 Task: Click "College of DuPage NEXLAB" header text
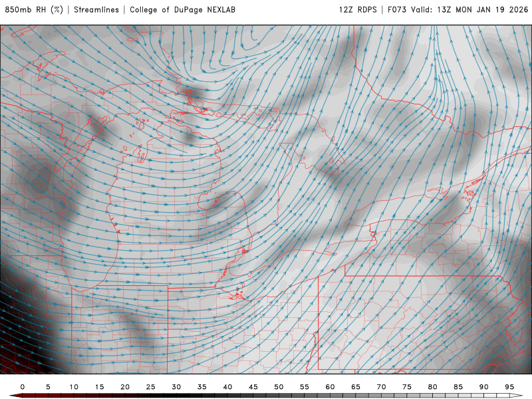coord(182,9)
